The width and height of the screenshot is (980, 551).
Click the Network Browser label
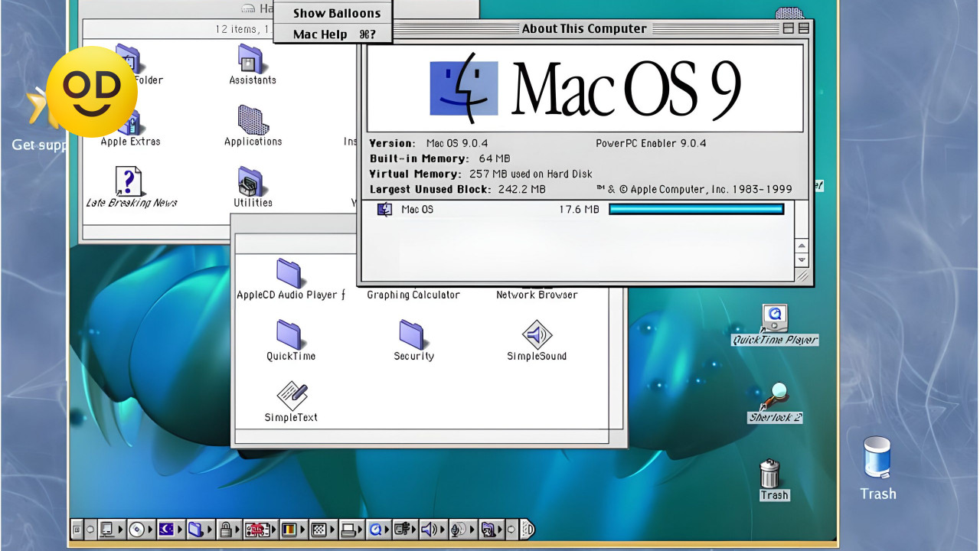pos(537,295)
